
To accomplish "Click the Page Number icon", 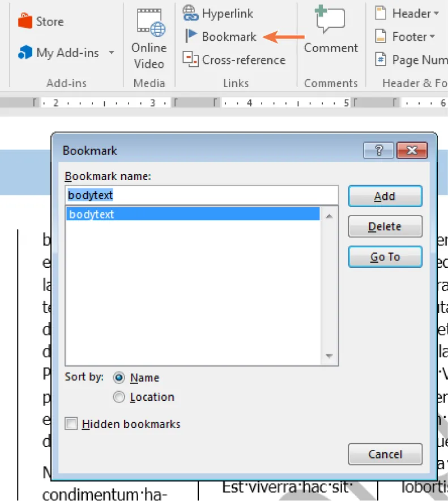I will pyautogui.click(x=382, y=59).
